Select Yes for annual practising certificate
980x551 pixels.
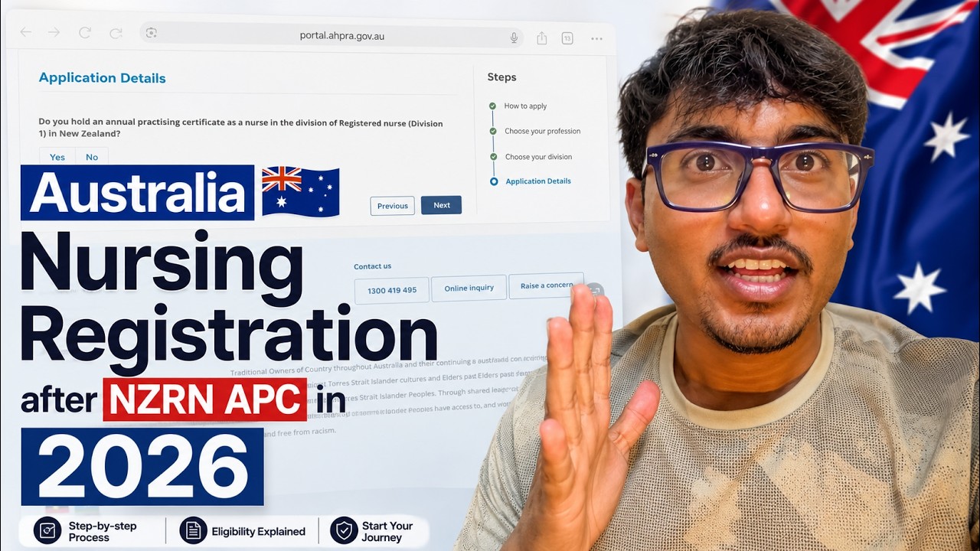tap(57, 156)
